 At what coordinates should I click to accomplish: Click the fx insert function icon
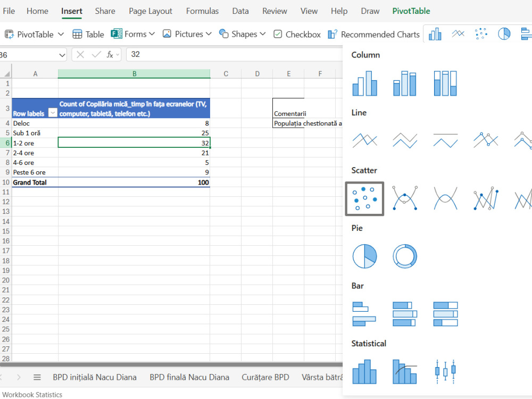pos(110,55)
